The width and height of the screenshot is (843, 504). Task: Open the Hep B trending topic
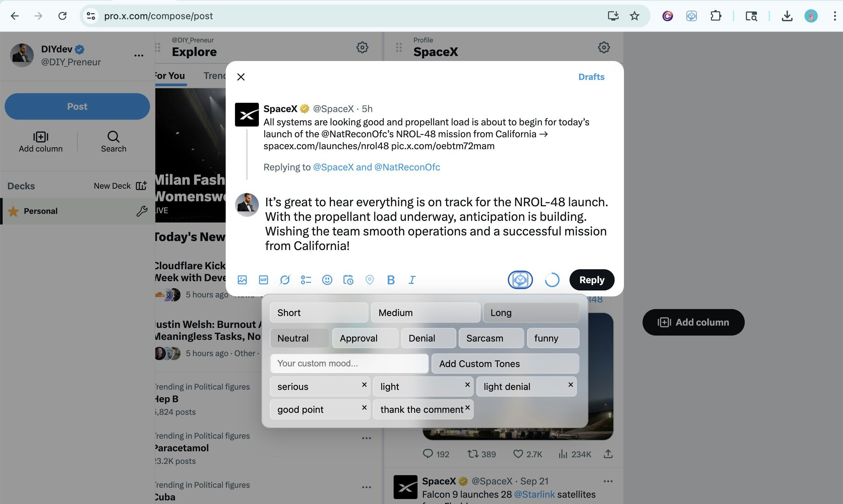[x=167, y=399]
